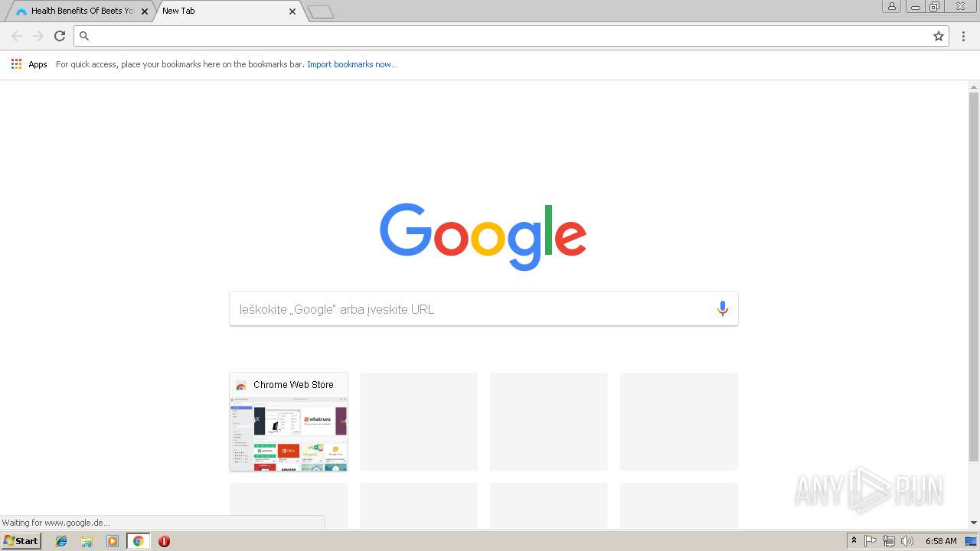Image resolution: width=980 pixels, height=551 pixels.
Task: Select the New Tab tab
Action: click(222, 11)
